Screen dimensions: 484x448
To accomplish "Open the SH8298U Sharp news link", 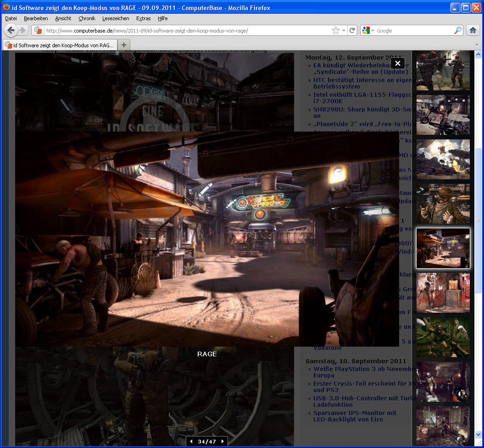I will (363, 113).
